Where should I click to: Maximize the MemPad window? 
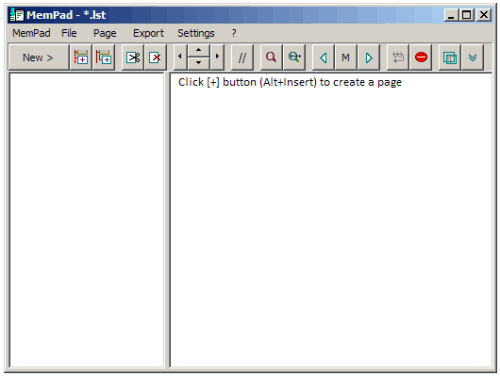[466, 15]
